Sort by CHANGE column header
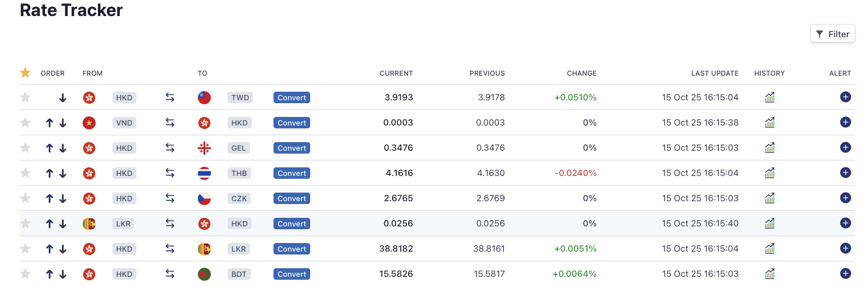 581,73
